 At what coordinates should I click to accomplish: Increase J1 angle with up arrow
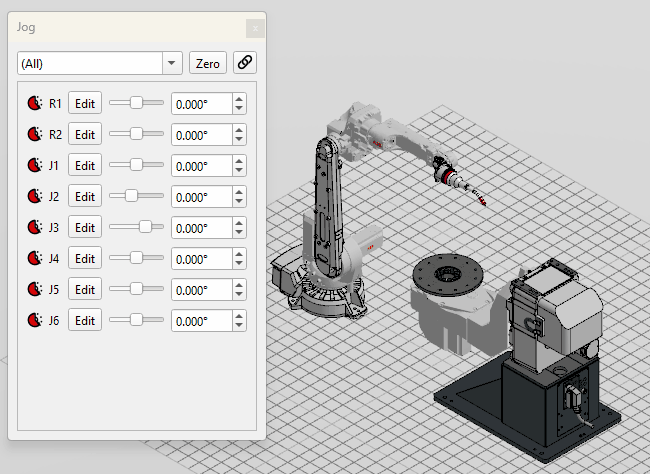click(x=239, y=160)
